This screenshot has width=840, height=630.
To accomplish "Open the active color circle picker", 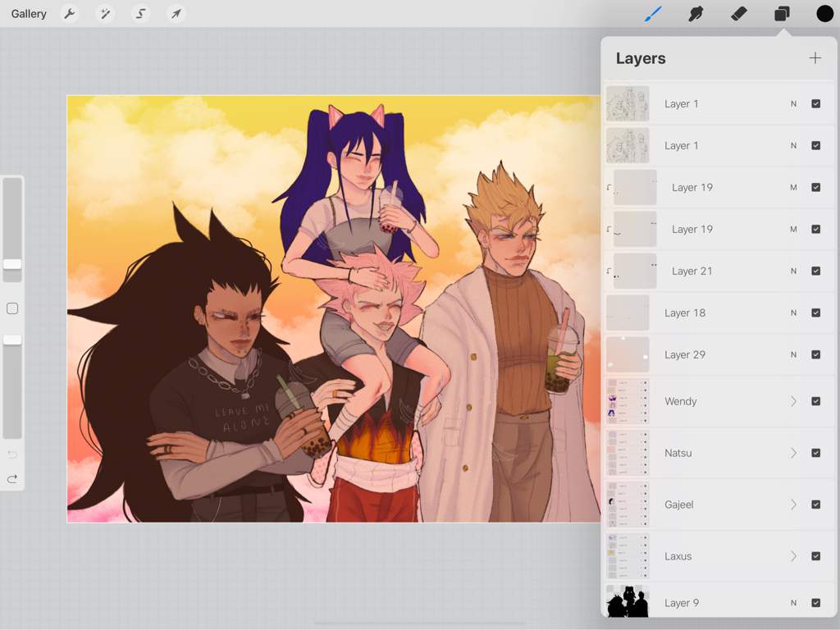I will [824, 13].
